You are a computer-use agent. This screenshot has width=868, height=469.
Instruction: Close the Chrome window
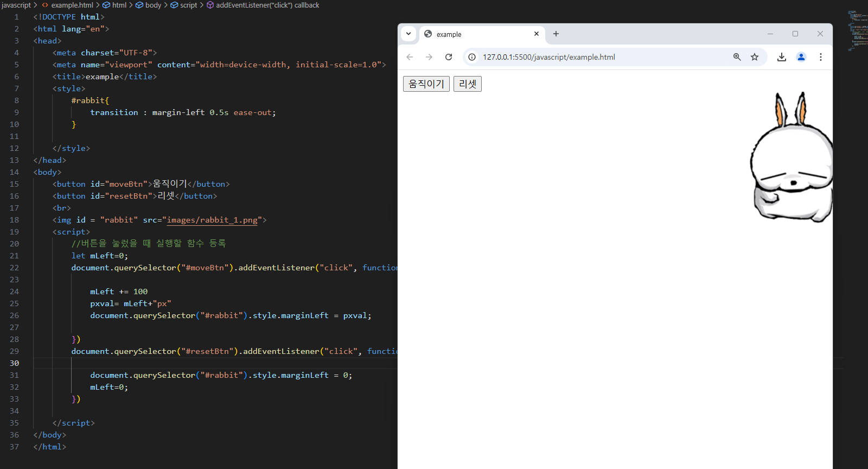click(820, 34)
